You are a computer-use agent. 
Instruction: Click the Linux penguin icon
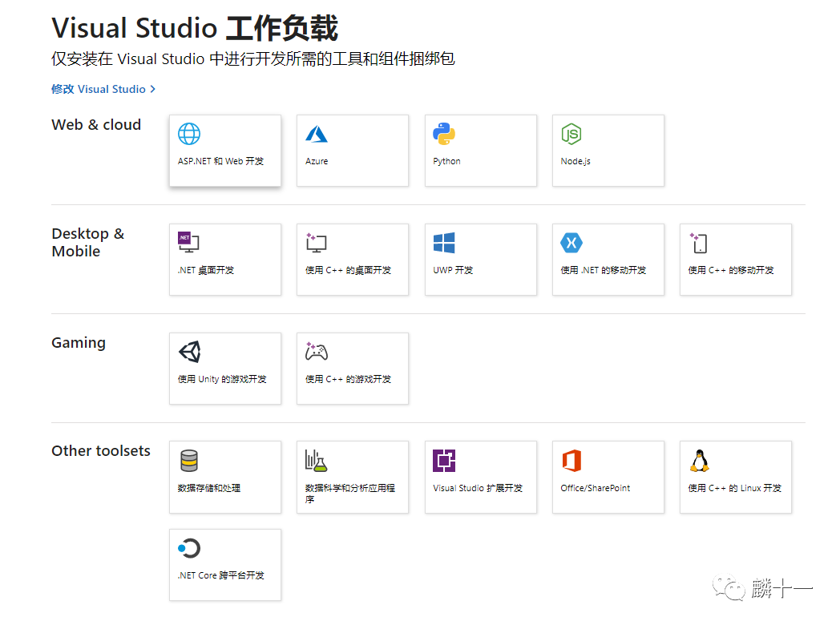(700, 461)
